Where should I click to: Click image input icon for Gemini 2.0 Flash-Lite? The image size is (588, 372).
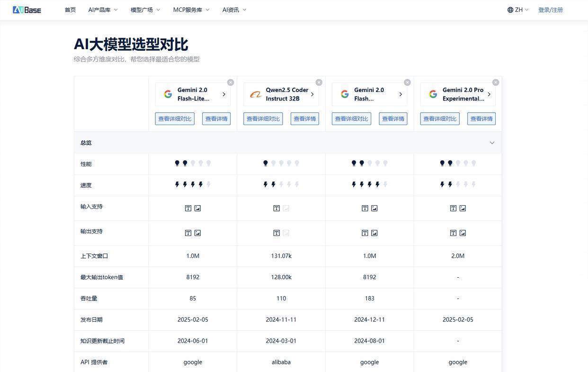tap(197, 208)
